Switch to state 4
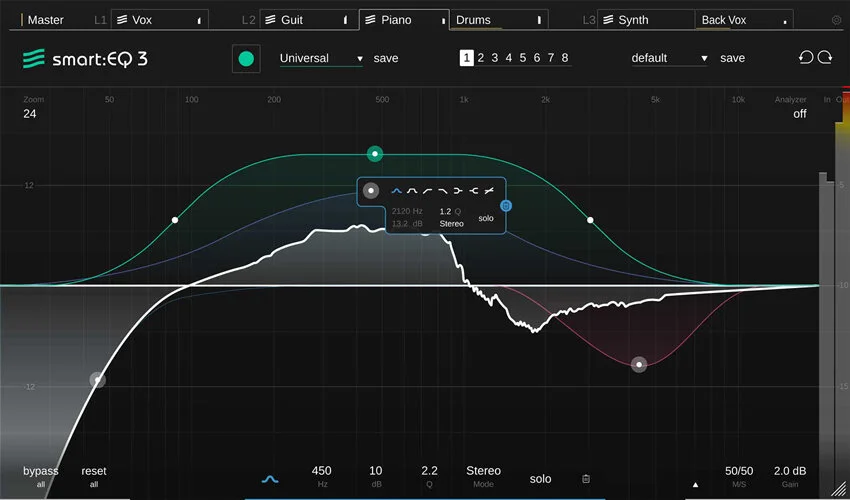The image size is (850, 500). pos(509,57)
